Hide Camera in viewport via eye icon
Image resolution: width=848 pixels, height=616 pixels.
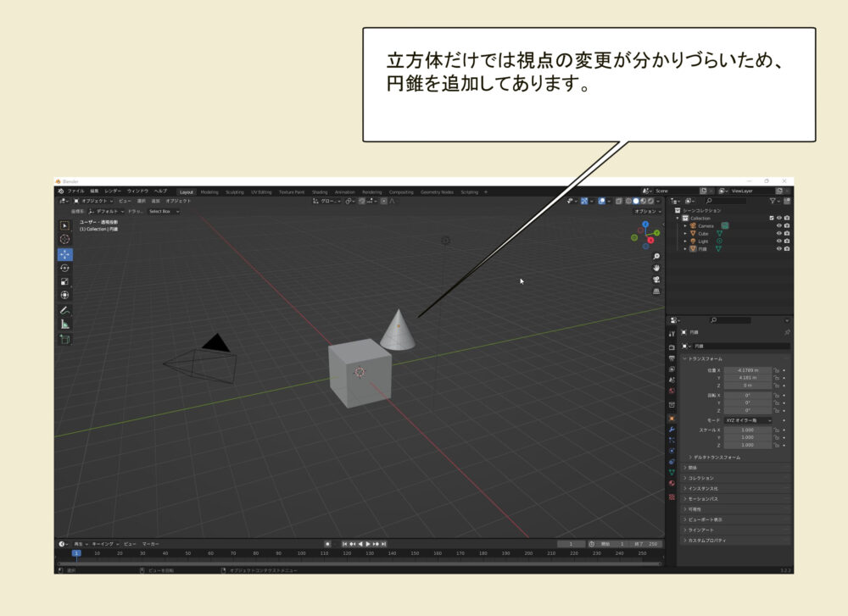779,226
